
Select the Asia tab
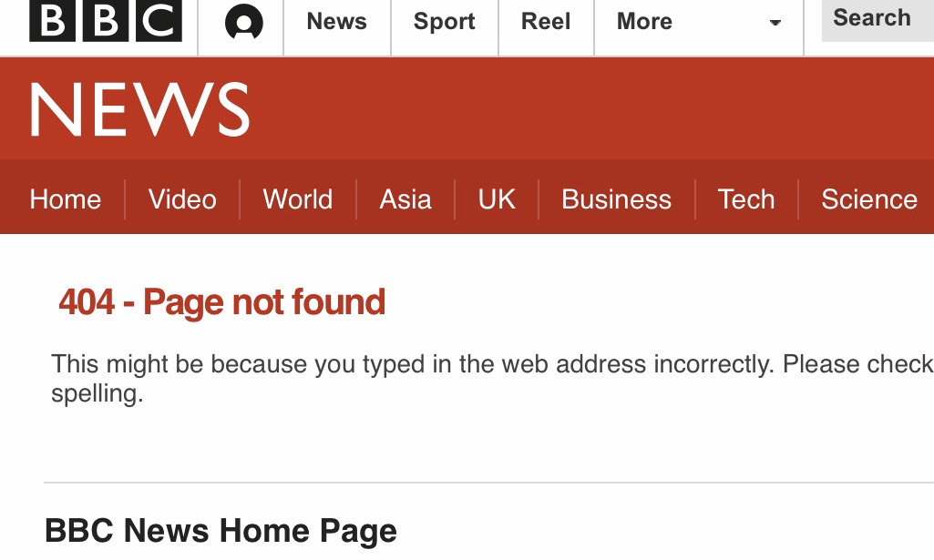[405, 199]
